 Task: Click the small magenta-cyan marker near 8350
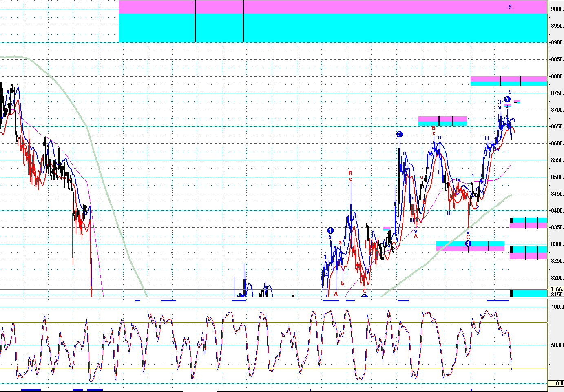pos(387,229)
